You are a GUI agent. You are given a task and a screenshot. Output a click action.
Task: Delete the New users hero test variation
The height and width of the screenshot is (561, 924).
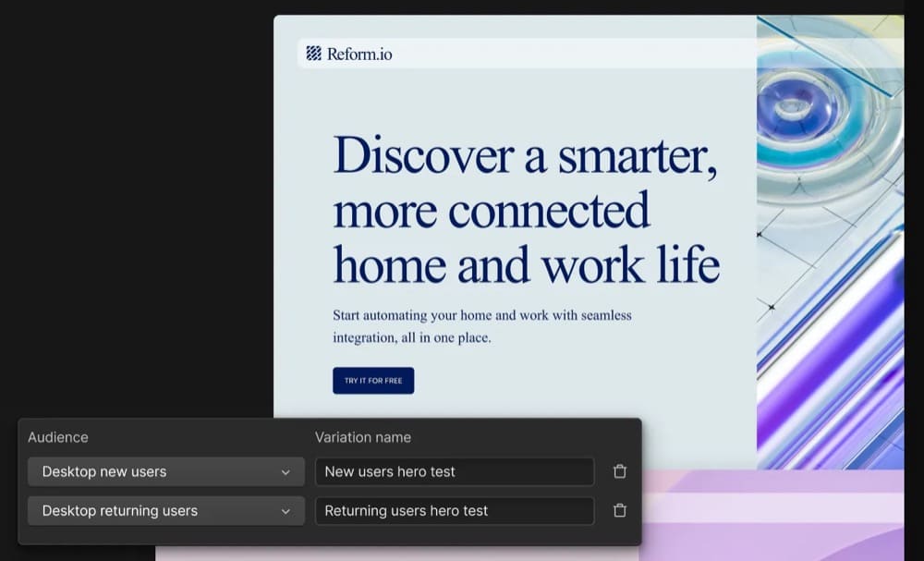click(x=619, y=471)
